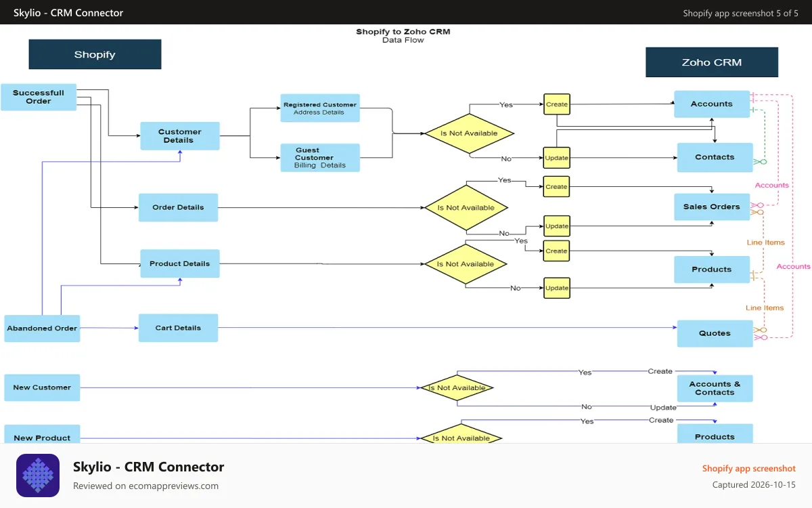812x508 pixels.
Task: Click the 'Line Items' label above Quotes
Action: coord(765,308)
